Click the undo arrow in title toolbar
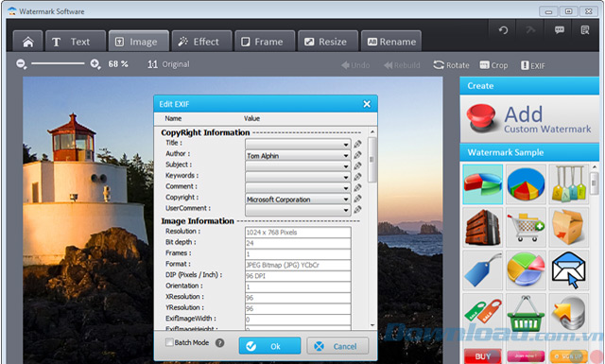 [503, 30]
